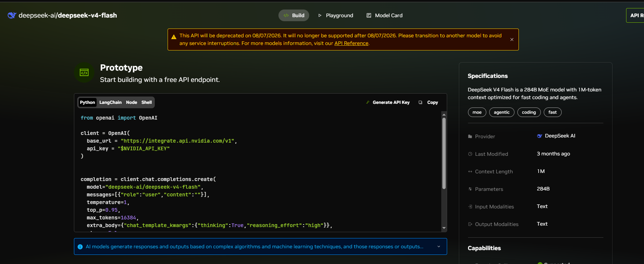Click the top_p value 0.95

(x=112, y=210)
